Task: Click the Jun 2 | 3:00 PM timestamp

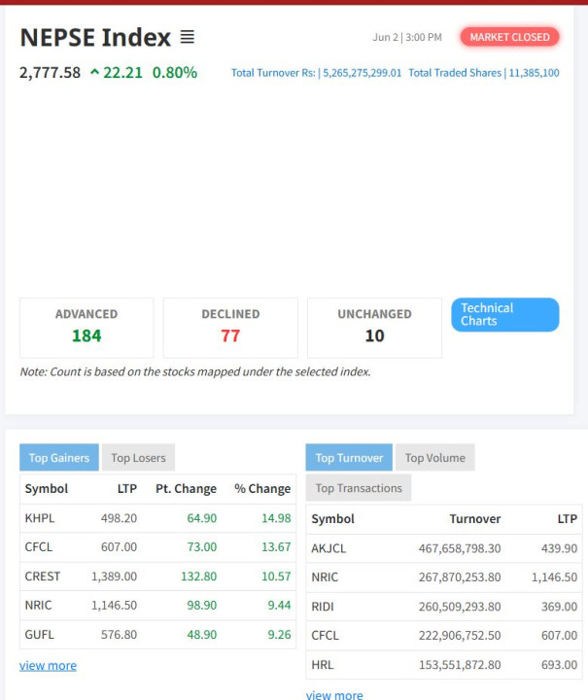Action: tap(407, 37)
